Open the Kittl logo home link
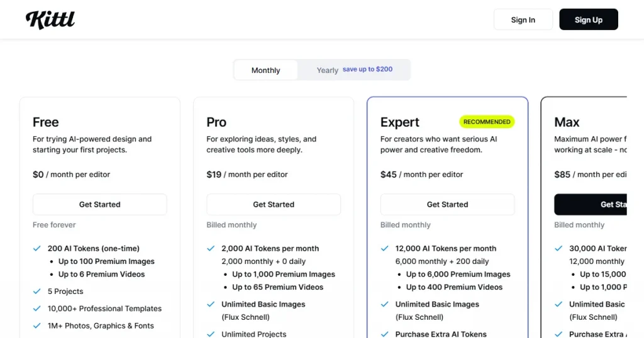644x338 pixels. 50,19
